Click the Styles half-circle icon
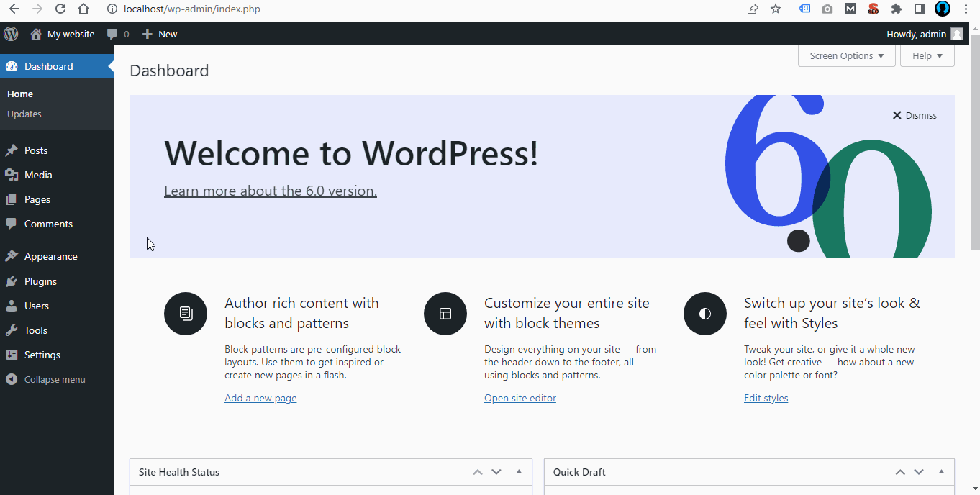 tap(705, 314)
